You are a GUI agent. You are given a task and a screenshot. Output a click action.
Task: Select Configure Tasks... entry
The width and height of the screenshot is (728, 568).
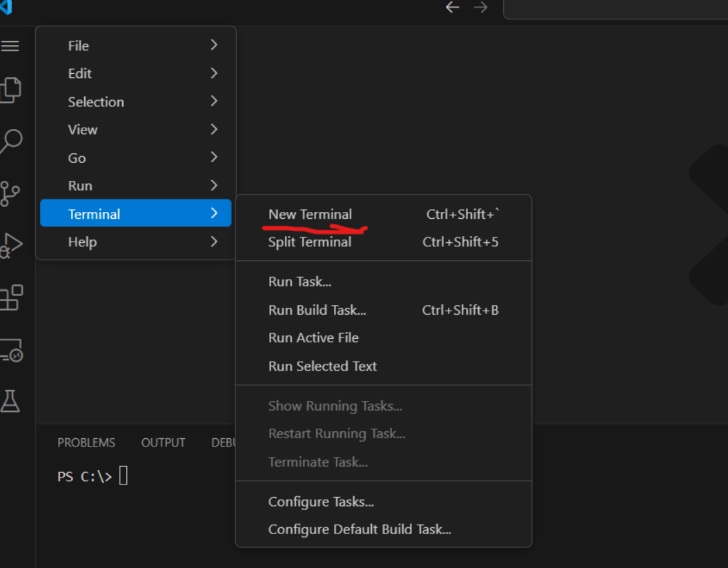[384, 502]
